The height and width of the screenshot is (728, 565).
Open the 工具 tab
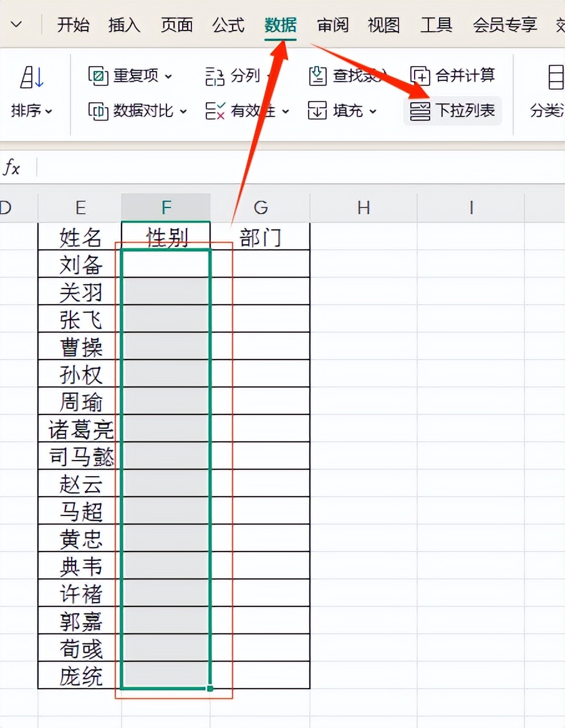click(436, 24)
